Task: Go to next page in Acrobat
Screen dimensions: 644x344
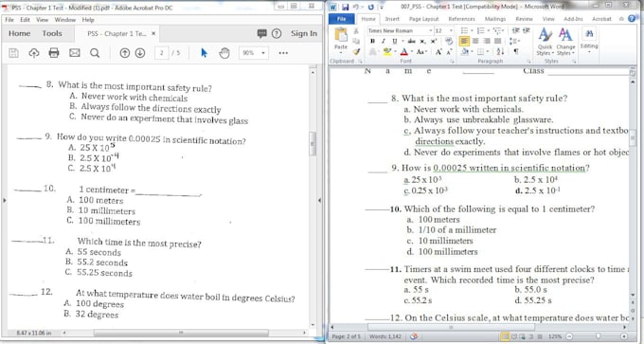Action: [x=140, y=53]
